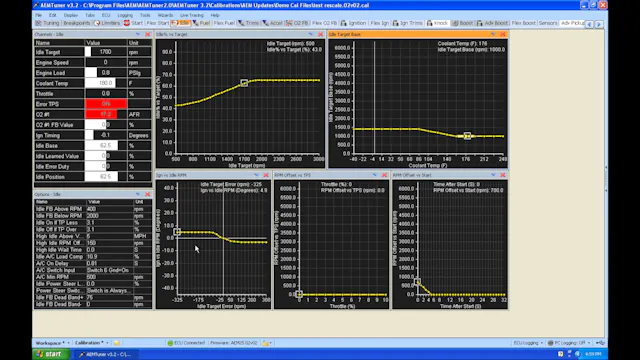The height and width of the screenshot is (360, 640).
Task: Open the ECU Logging dropdown
Action: tap(528, 343)
